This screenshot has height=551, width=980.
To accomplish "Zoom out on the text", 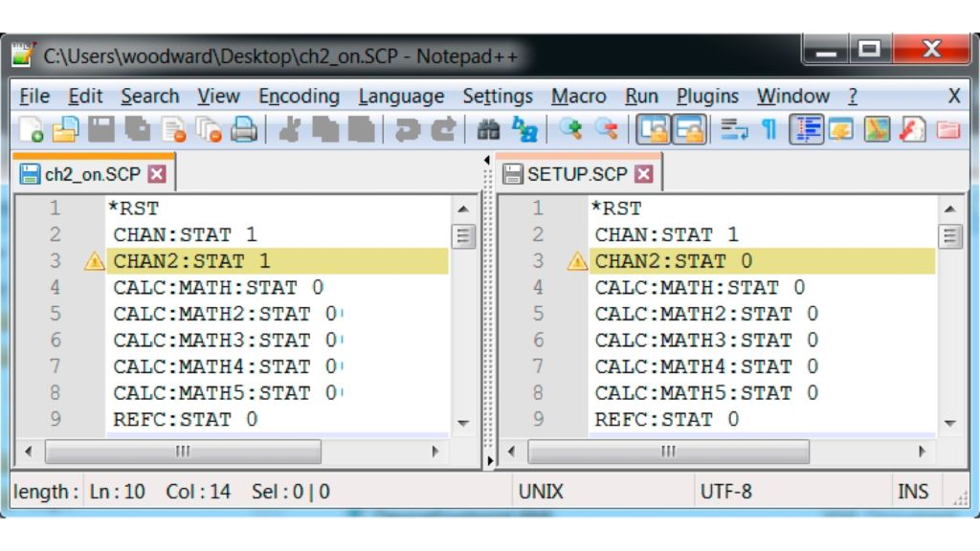I will (x=609, y=129).
